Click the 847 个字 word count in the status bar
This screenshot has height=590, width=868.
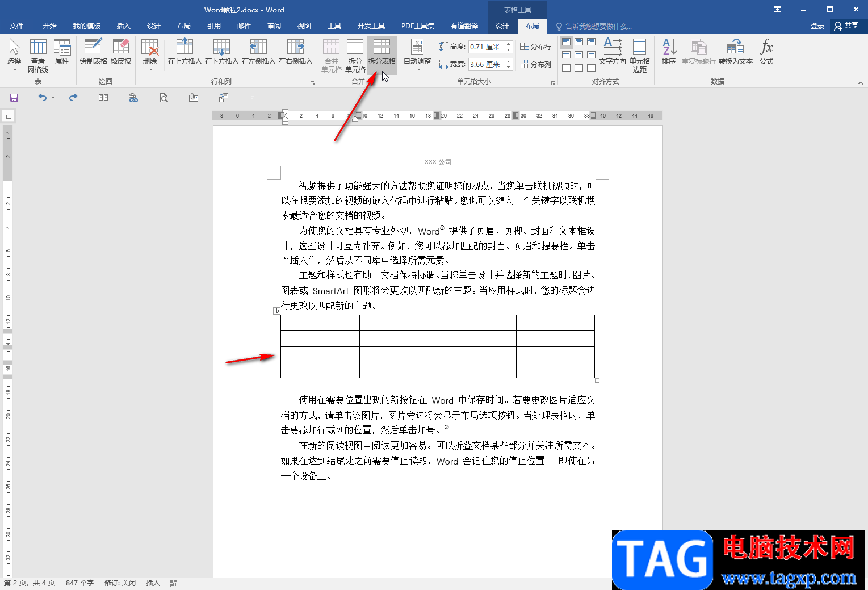click(79, 583)
